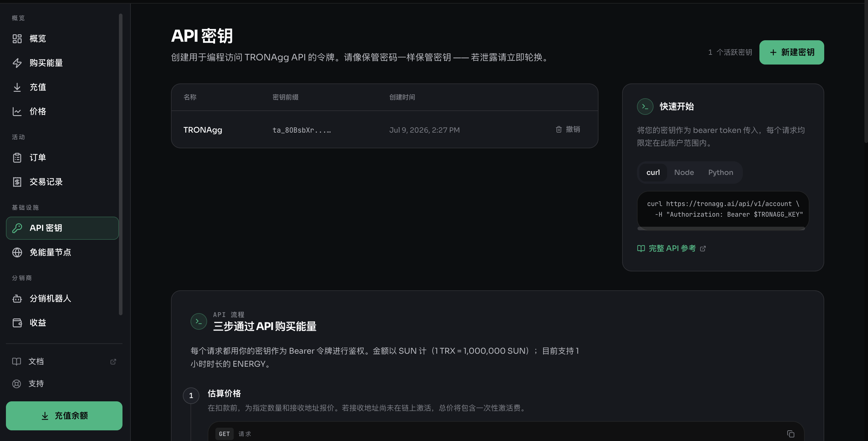The image size is (868, 441).
Task: Switch to the Python tab
Action: 720,172
